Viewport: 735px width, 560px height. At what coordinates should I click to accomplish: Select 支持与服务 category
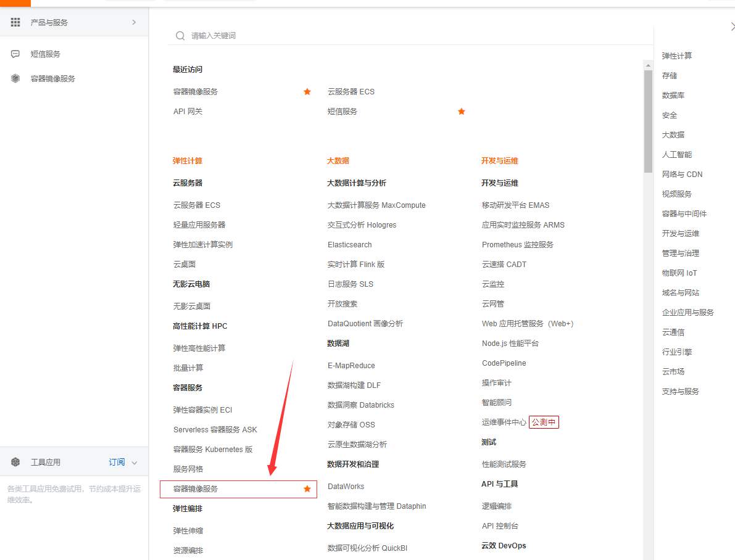(680, 391)
